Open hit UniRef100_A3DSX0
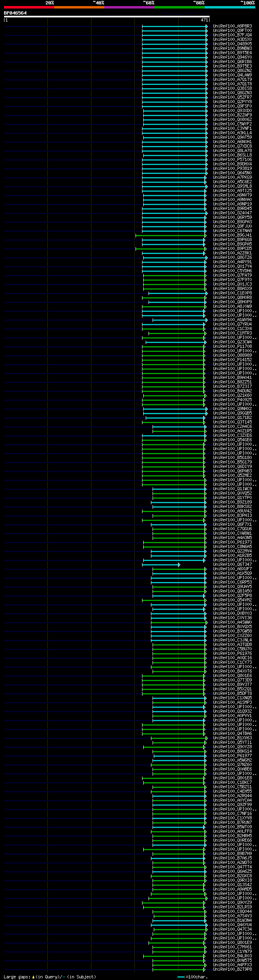Image resolution: width=259 pixels, height=980 pixels. (x=232, y=40)
